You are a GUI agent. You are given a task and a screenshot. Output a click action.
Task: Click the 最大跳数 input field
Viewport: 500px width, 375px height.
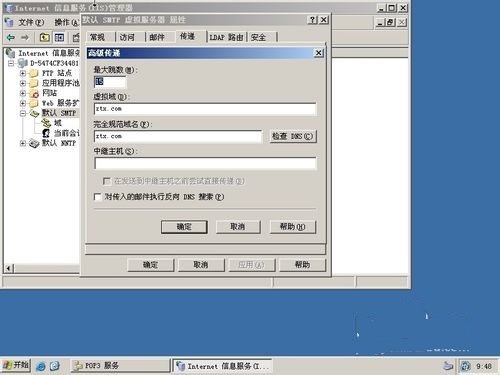[110, 82]
